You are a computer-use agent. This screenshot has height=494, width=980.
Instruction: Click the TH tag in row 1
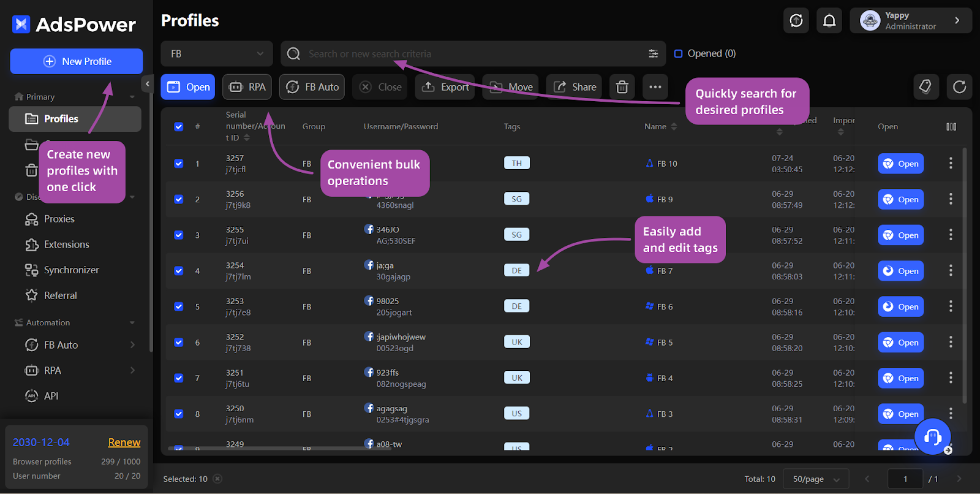pyautogui.click(x=517, y=163)
